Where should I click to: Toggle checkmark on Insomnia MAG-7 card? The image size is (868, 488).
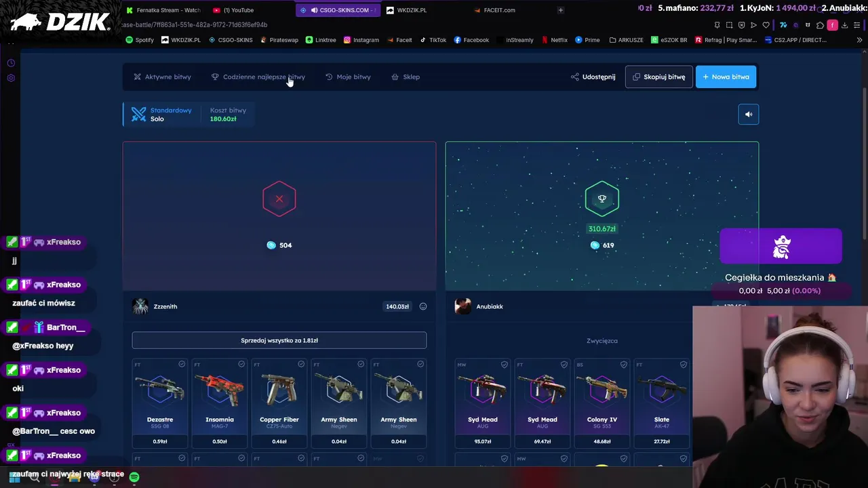click(x=241, y=365)
